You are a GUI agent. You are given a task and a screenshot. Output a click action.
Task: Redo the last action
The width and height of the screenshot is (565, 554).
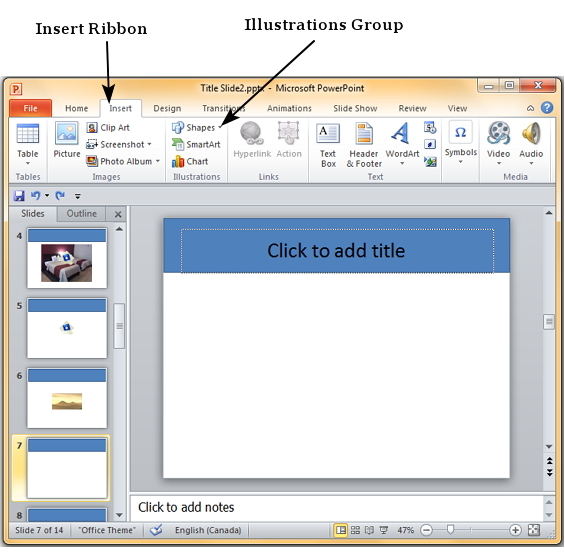pos(60,196)
